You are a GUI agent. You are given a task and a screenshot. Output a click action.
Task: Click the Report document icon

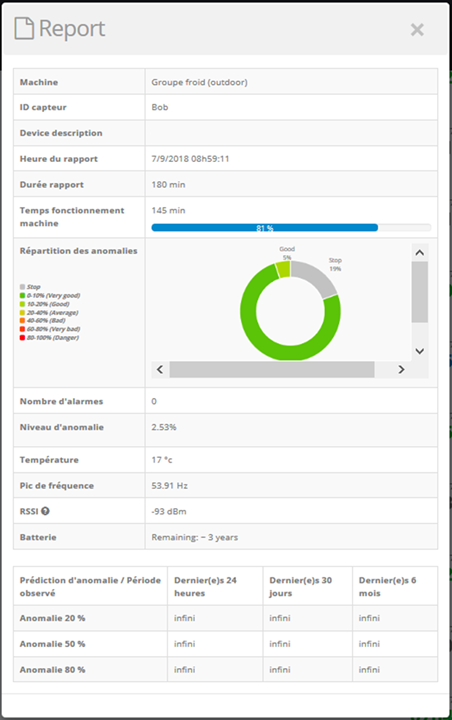(x=24, y=28)
